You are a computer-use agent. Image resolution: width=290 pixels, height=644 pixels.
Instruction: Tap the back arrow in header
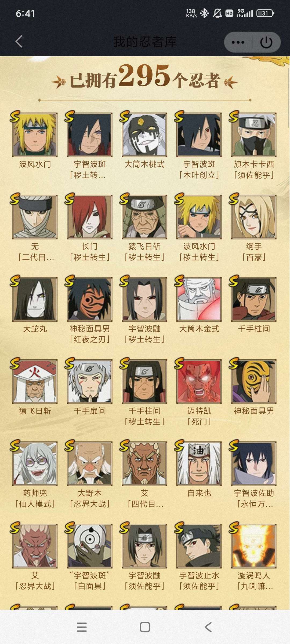pyautogui.click(x=19, y=42)
